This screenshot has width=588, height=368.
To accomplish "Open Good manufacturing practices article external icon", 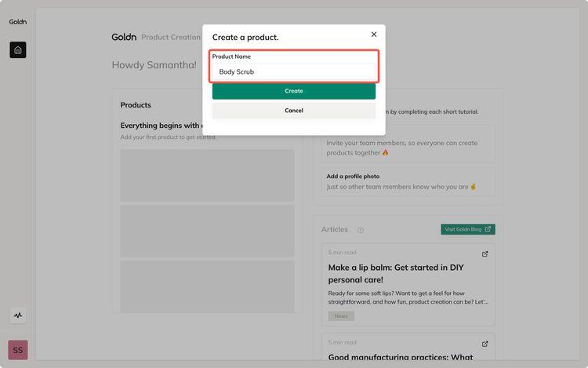I will coord(485,344).
